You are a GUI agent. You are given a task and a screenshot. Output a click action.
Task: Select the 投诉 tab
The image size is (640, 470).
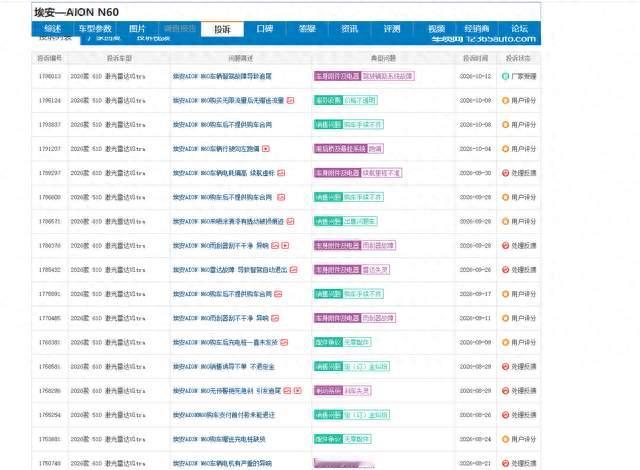222,29
